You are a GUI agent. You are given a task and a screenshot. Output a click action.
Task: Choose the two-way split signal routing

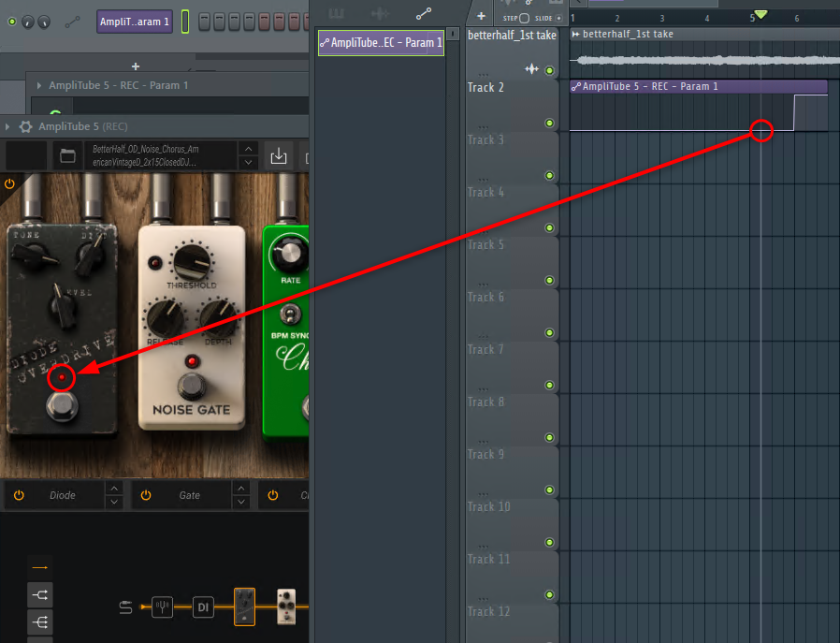pos(40,594)
